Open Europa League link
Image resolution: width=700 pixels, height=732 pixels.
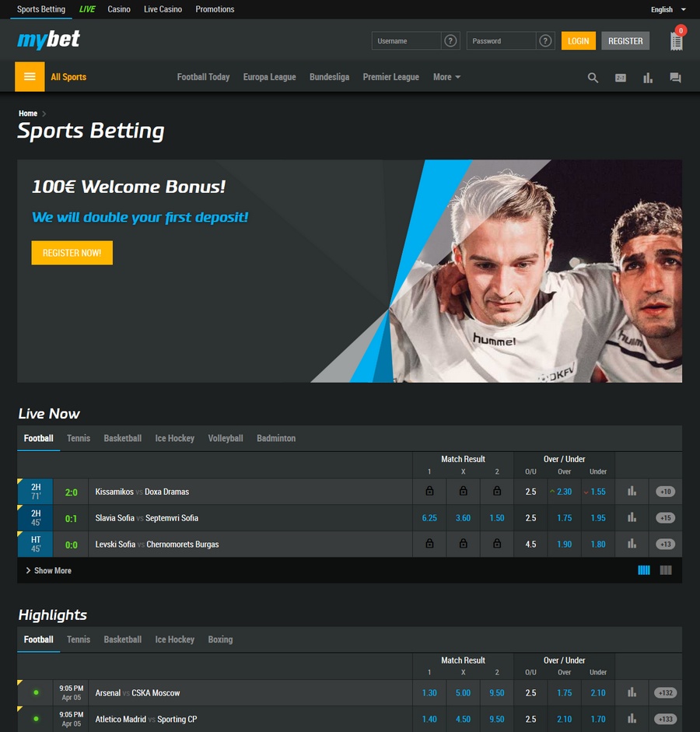point(269,77)
